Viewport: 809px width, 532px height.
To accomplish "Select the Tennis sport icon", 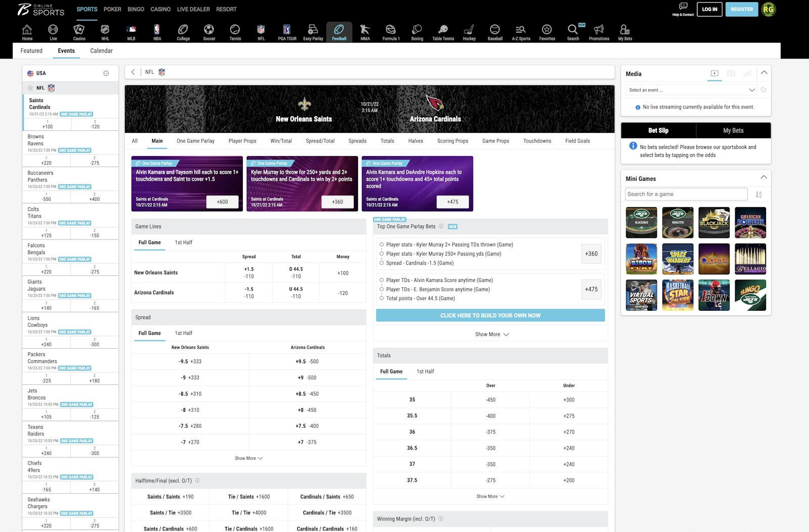I will [235, 31].
